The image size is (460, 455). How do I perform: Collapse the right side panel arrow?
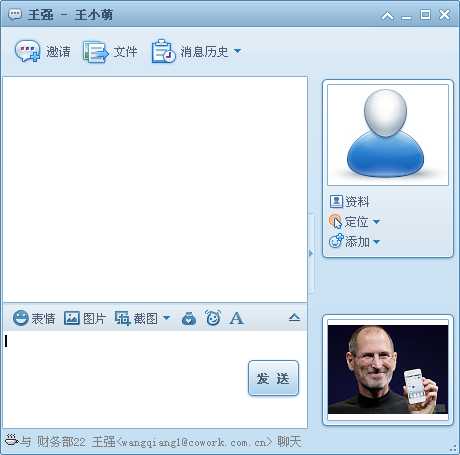tap(311, 253)
